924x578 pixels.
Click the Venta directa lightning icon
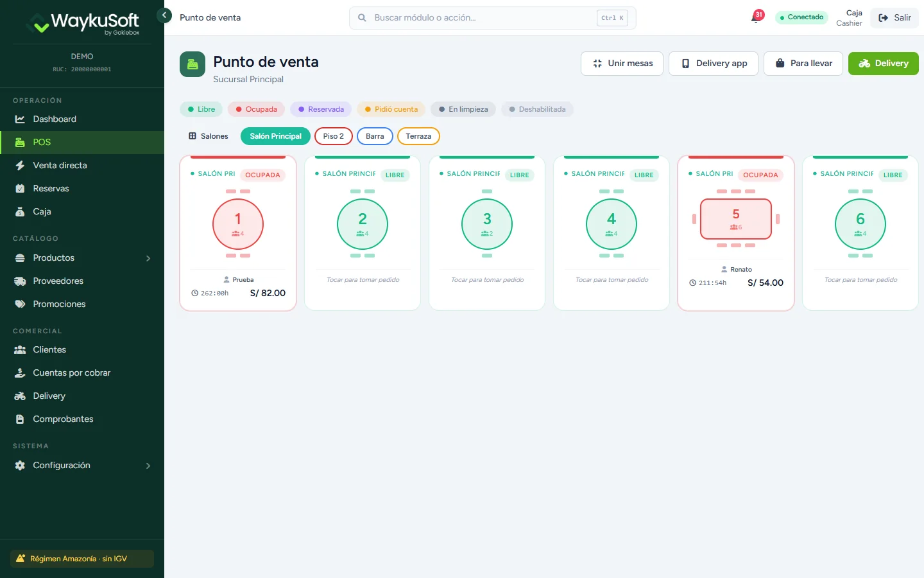[20, 166]
